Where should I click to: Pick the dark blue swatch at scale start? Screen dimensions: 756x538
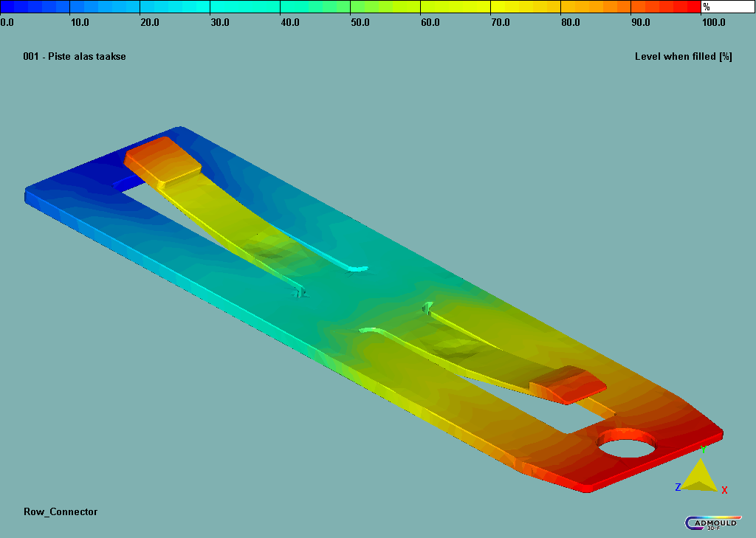(x=6, y=7)
